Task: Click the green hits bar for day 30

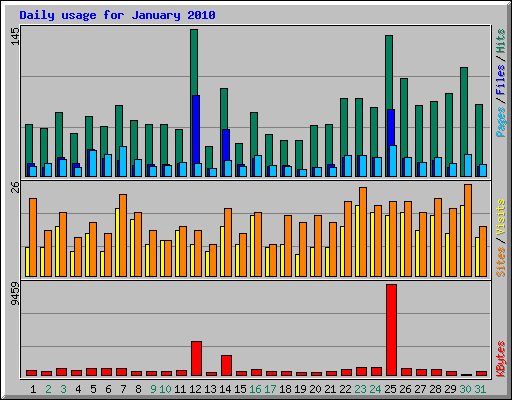Action: [464, 111]
